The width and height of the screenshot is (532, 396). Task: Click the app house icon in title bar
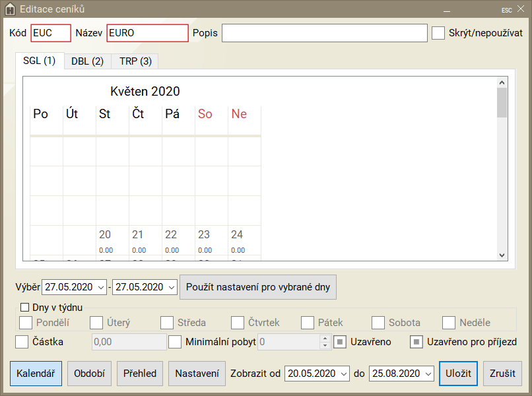pos(9,9)
